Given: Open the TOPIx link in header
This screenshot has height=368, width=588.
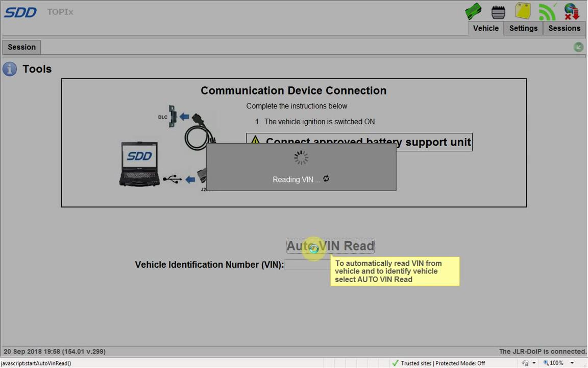Looking at the screenshot, I should pos(60,12).
